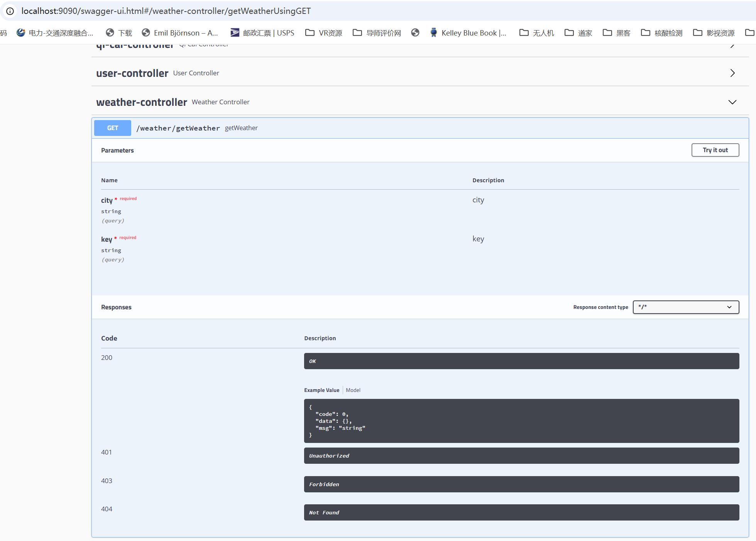Open the 核酸检测 bookmark folder
The width and height of the screenshot is (756, 541).
[x=662, y=33]
